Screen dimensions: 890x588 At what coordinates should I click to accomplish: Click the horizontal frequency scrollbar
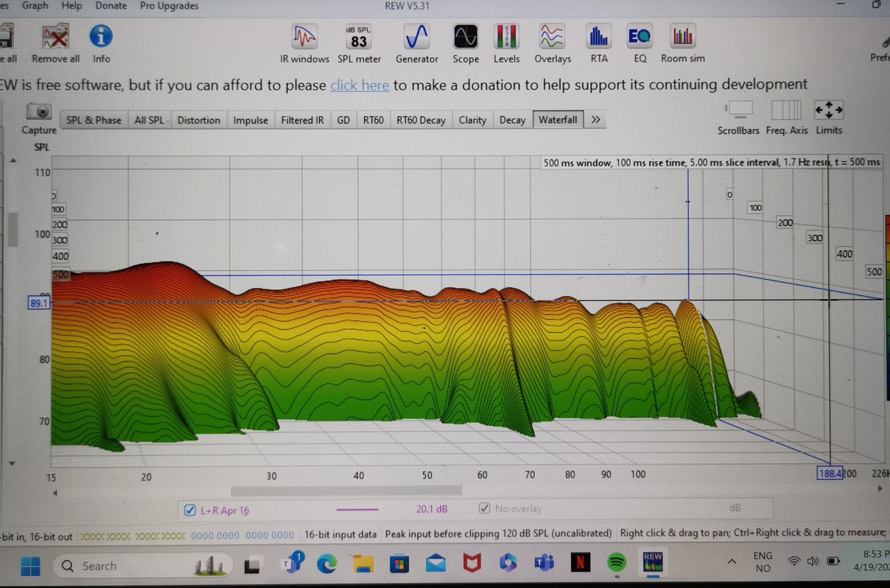[346, 491]
